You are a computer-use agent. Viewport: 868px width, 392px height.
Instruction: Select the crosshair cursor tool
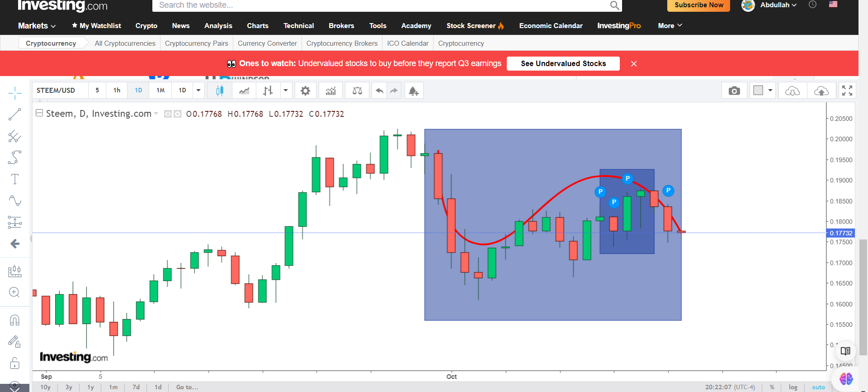[15, 93]
